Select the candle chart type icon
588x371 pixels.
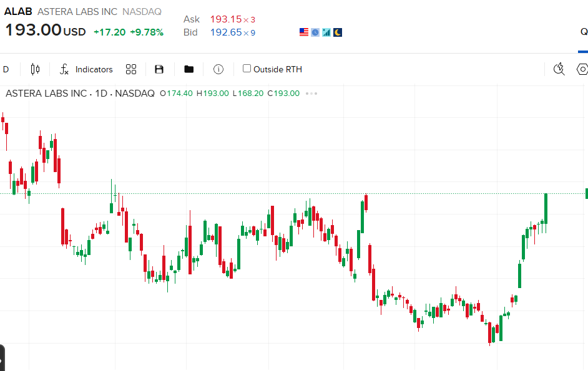[x=35, y=69]
